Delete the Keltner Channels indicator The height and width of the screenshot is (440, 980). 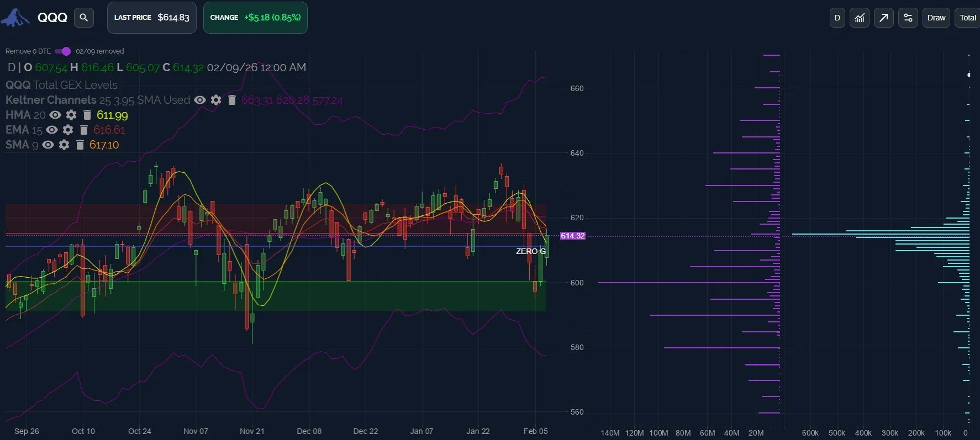tap(232, 100)
